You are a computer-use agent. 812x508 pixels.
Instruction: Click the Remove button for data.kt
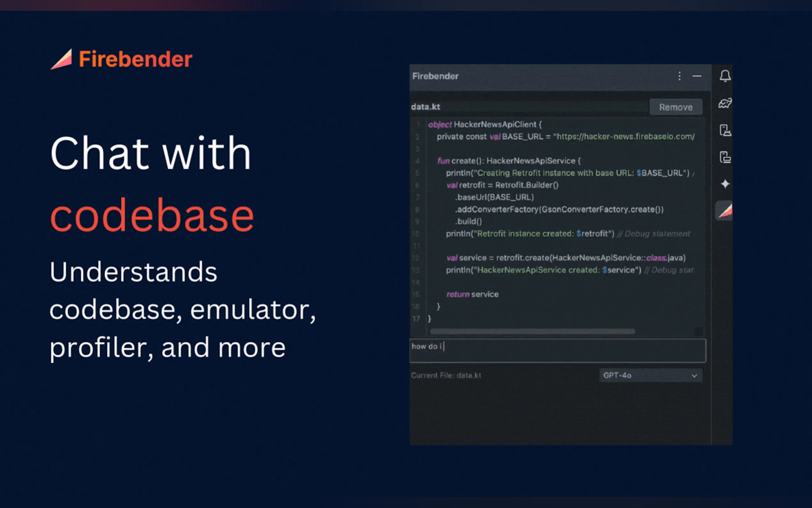pos(675,107)
